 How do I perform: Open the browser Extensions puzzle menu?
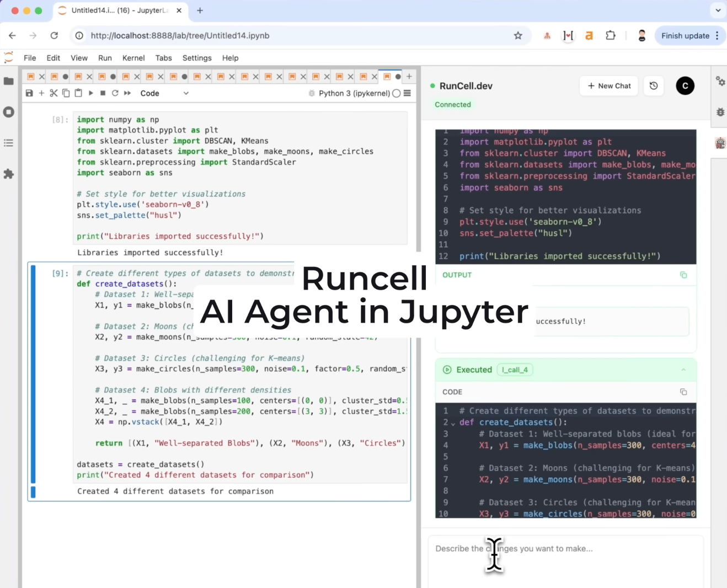coord(611,35)
